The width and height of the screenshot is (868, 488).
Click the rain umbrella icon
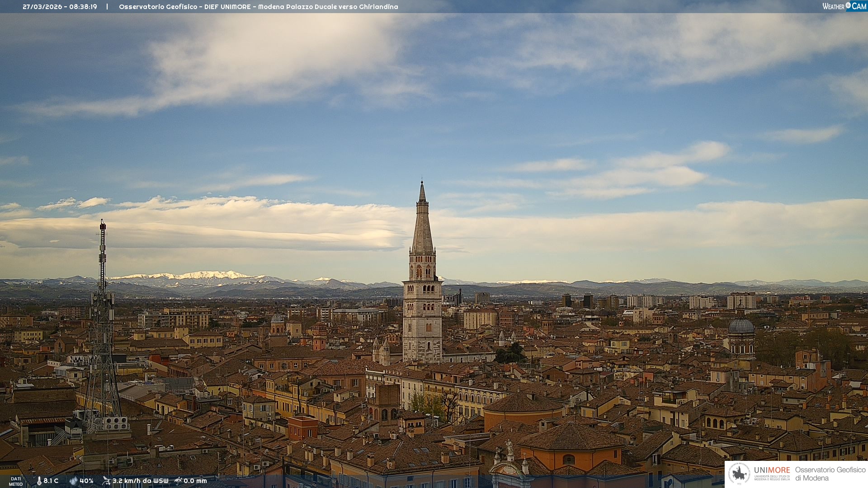[178, 481]
